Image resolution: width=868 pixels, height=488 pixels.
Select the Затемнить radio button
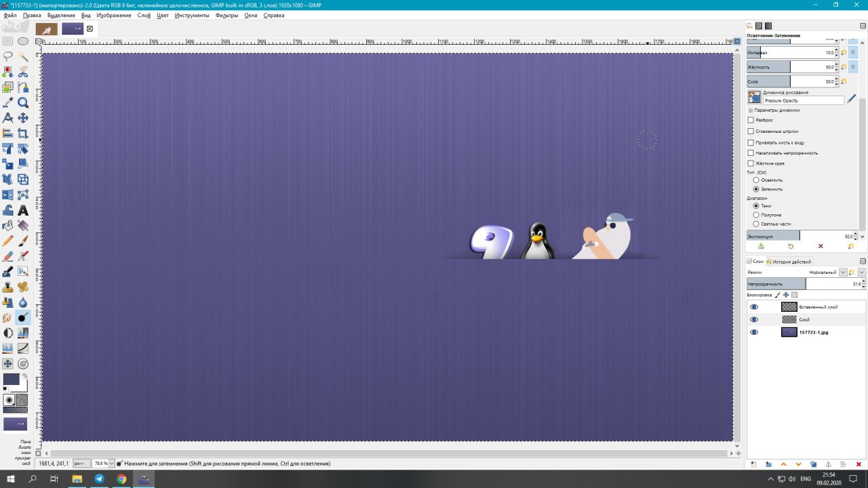(x=756, y=189)
